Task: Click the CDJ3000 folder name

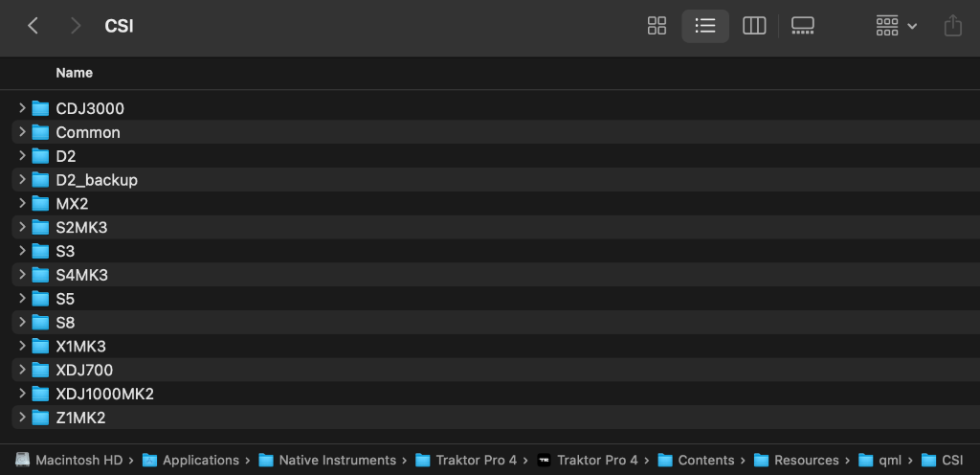Action: coord(90,109)
